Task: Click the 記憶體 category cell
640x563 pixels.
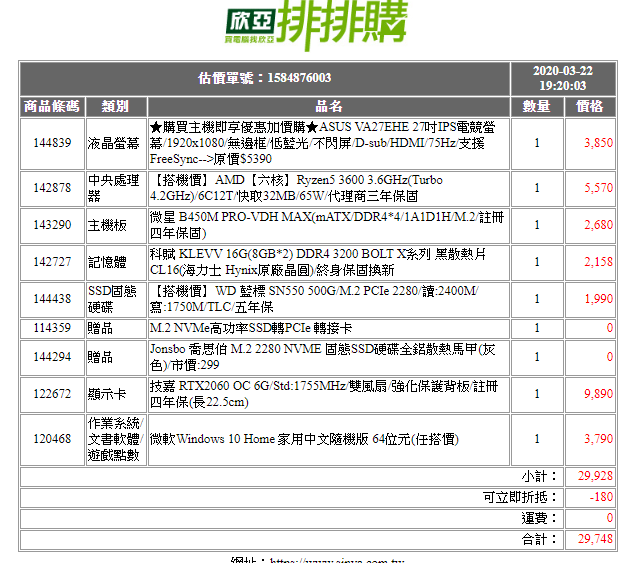Action: point(116,262)
